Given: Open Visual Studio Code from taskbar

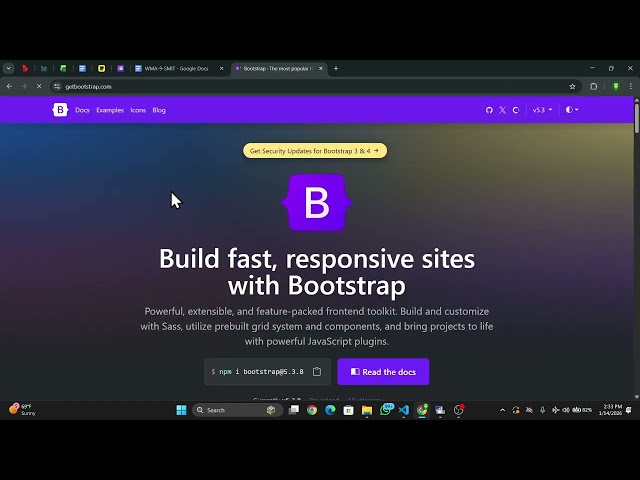Looking at the screenshot, I should point(404,410).
